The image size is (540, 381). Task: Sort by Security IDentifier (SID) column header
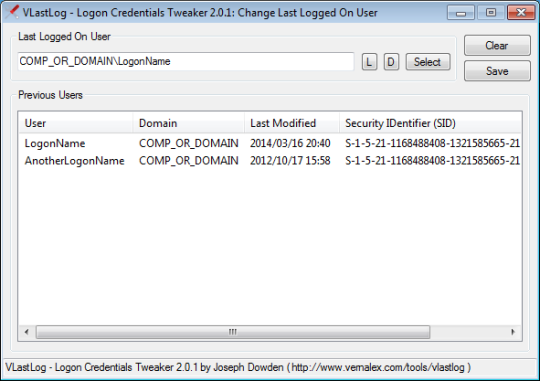click(430, 123)
